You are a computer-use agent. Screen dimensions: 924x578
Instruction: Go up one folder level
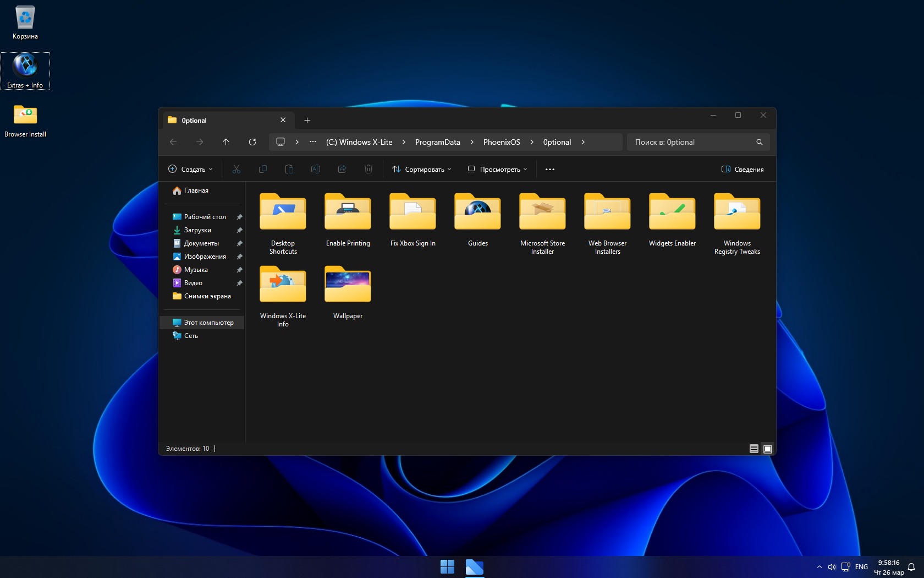tap(226, 142)
